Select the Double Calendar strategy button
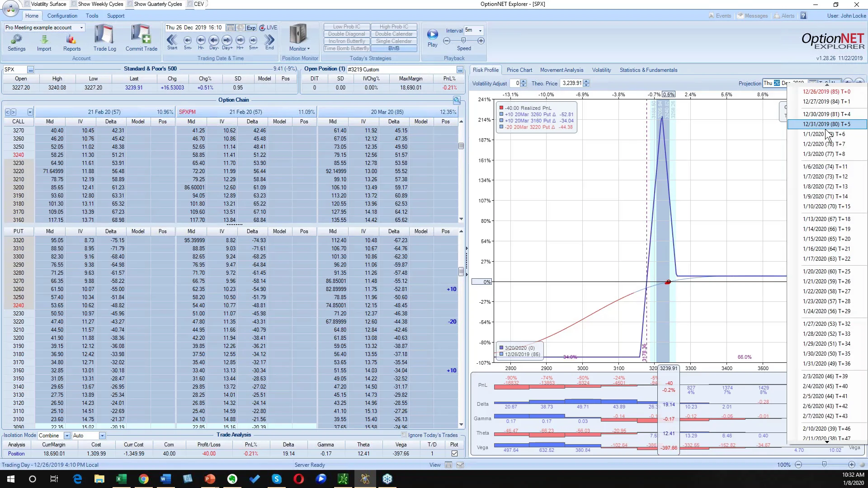This screenshot has height=488, width=868. (x=394, y=34)
